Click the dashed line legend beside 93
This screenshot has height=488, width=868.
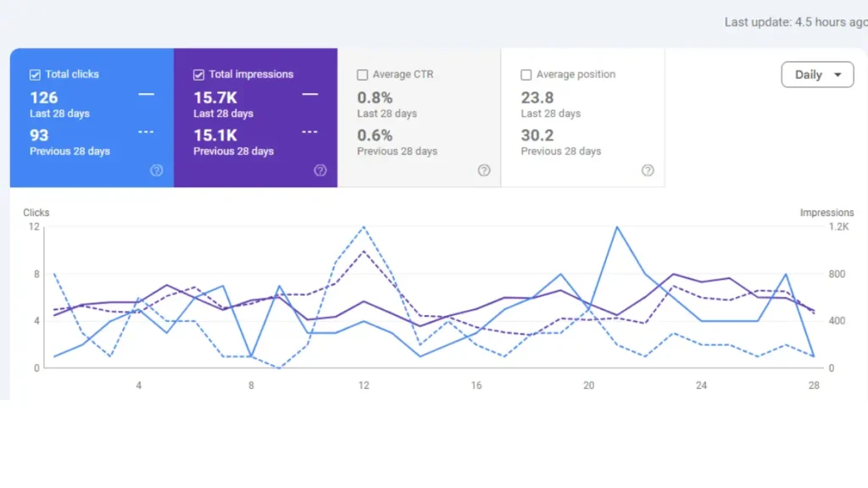[x=145, y=133]
